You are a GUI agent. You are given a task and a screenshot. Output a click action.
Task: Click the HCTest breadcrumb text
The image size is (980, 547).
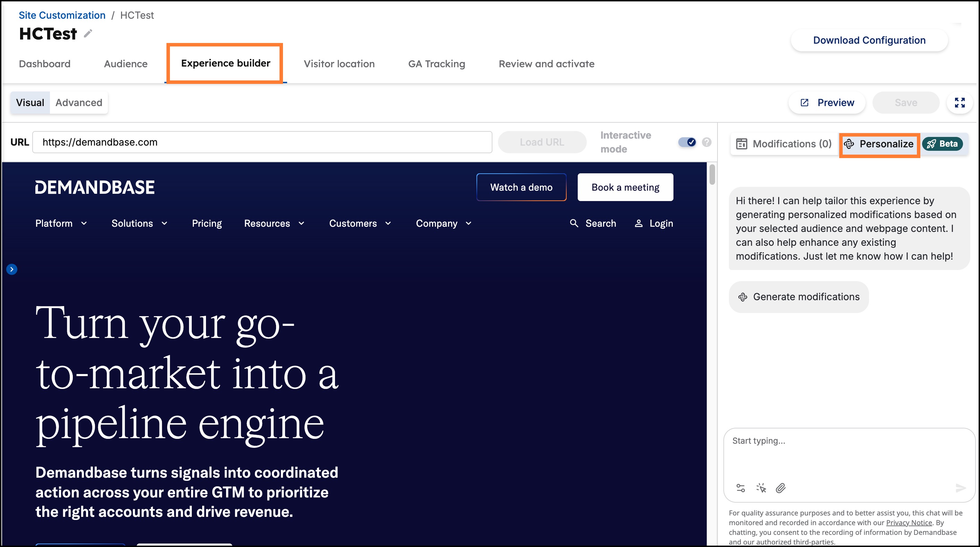click(x=137, y=15)
